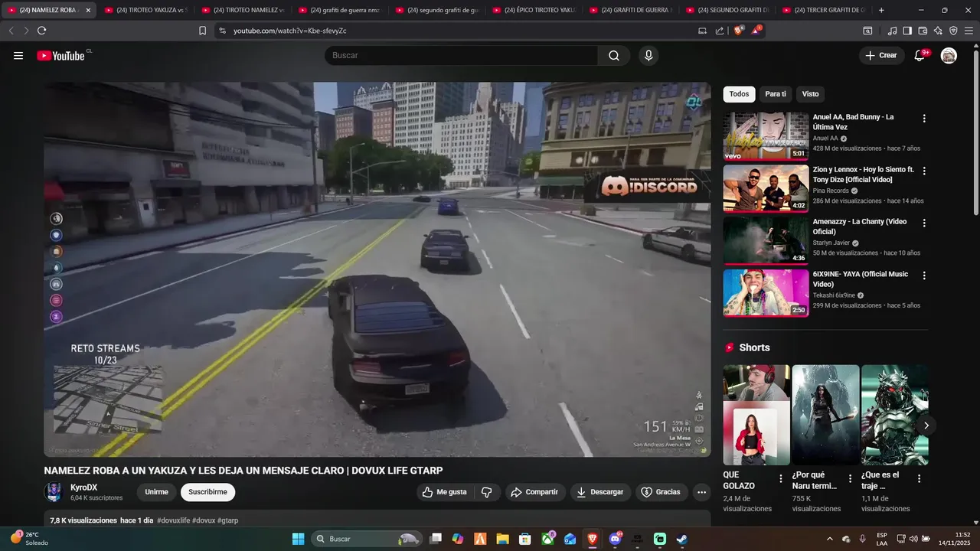Open the ¿Por qué Naru short thumbnail
980x551 pixels.
click(x=825, y=415)
